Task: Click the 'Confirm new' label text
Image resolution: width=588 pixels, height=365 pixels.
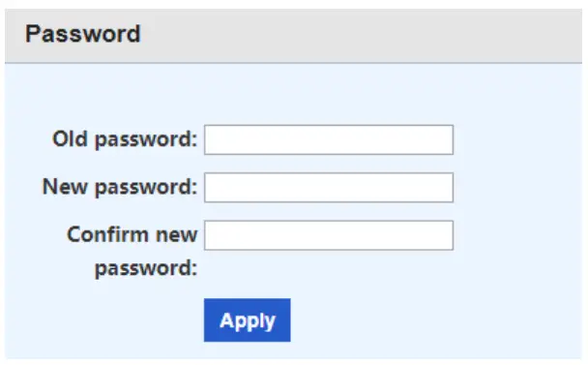Action: 132,234
